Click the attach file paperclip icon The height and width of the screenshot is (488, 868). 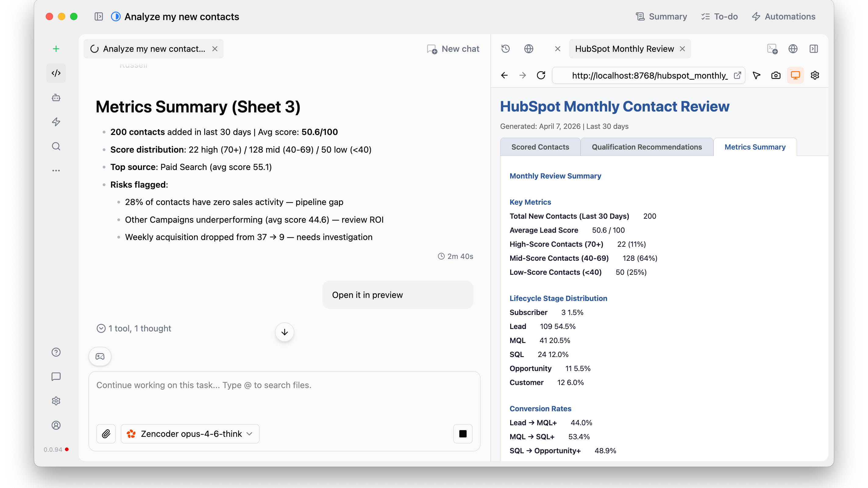tap(106, 434)
